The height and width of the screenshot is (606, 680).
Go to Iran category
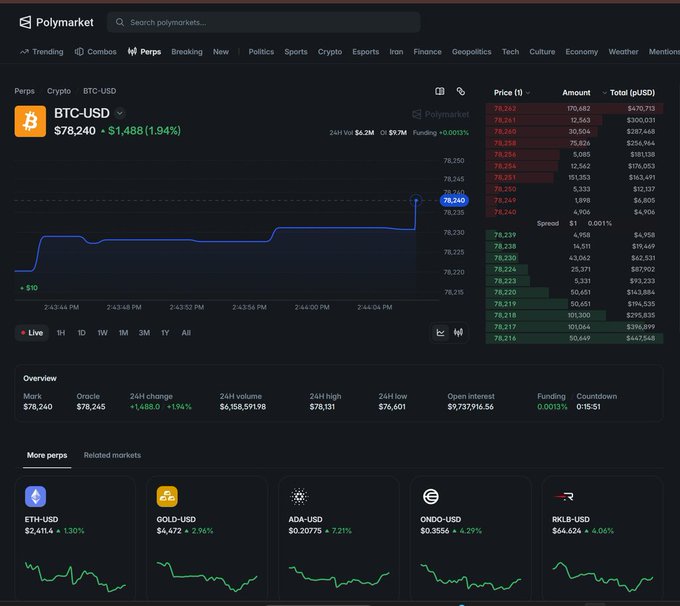[396, 52]
